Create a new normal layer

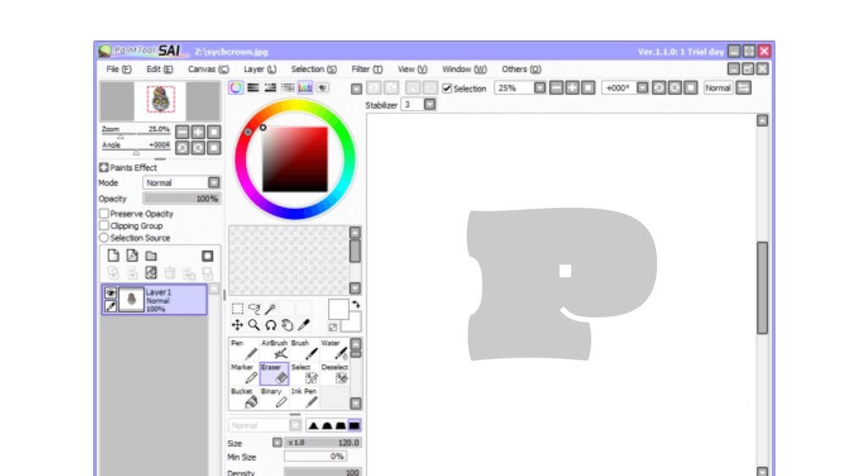114,255
